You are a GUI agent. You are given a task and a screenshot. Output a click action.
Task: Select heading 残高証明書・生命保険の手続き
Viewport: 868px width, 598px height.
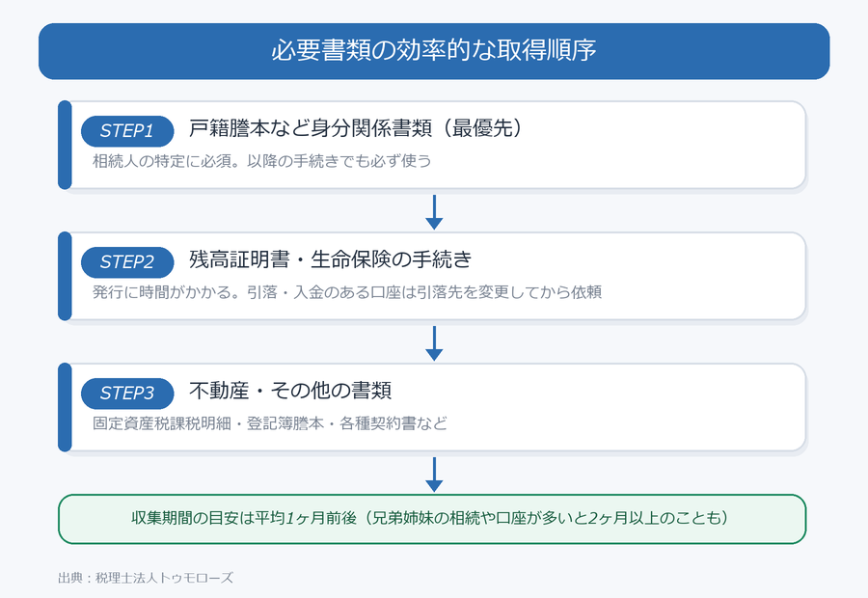(x=331, y=259)
